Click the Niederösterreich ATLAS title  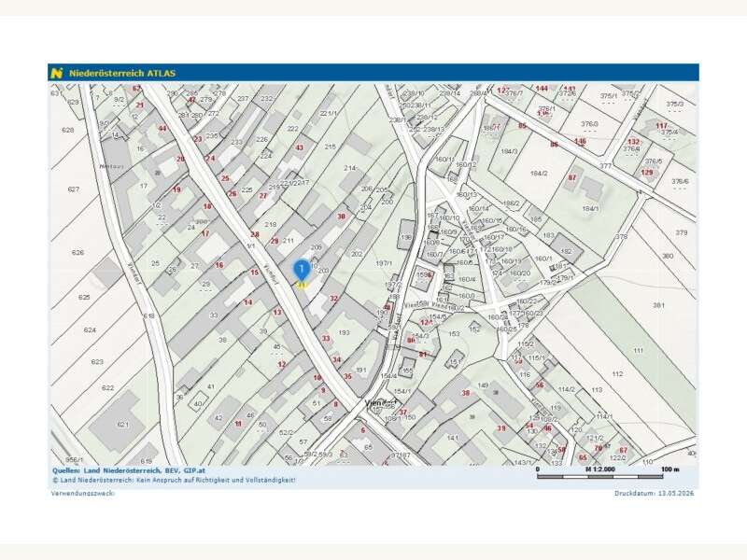122,74
